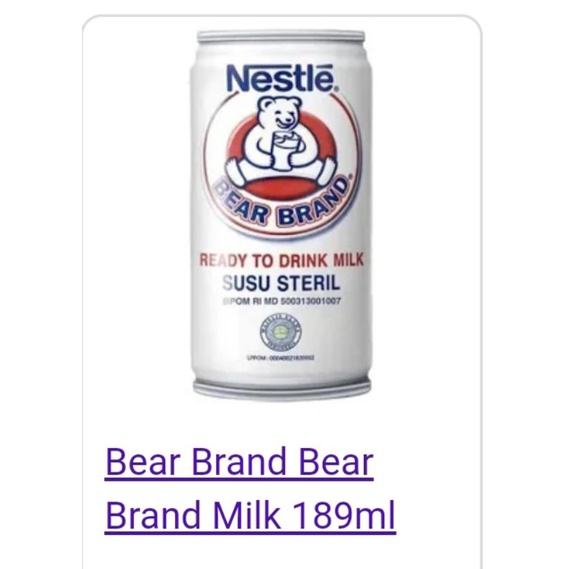Click the READY TO DRINK MILK text
This screenshot has width=569, height=569.
tap(281, 261)
